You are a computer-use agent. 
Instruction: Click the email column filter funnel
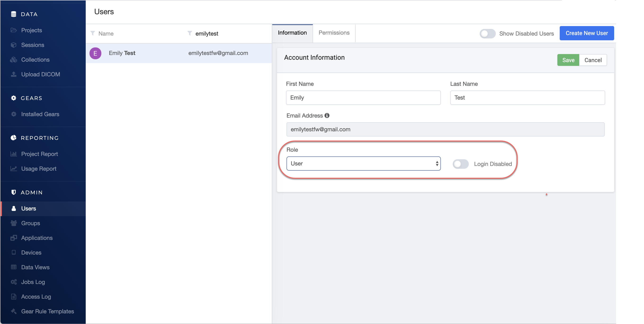click(x=190, y=33)
